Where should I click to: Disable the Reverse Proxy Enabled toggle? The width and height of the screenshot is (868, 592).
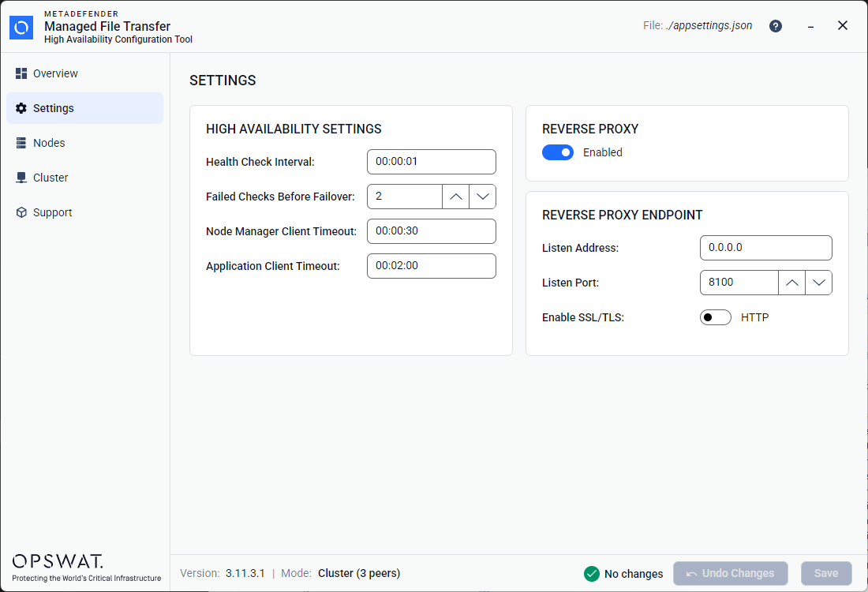(x=557, y=152)
